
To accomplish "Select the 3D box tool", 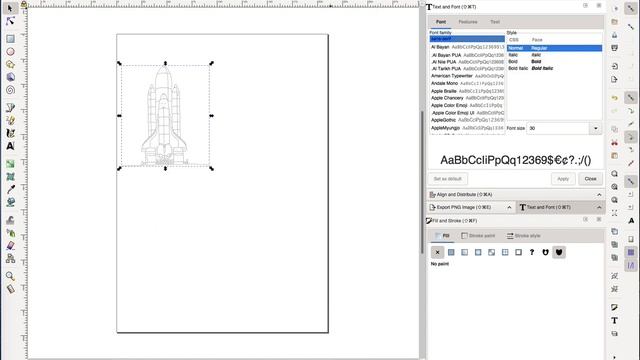I will point(10,77).
